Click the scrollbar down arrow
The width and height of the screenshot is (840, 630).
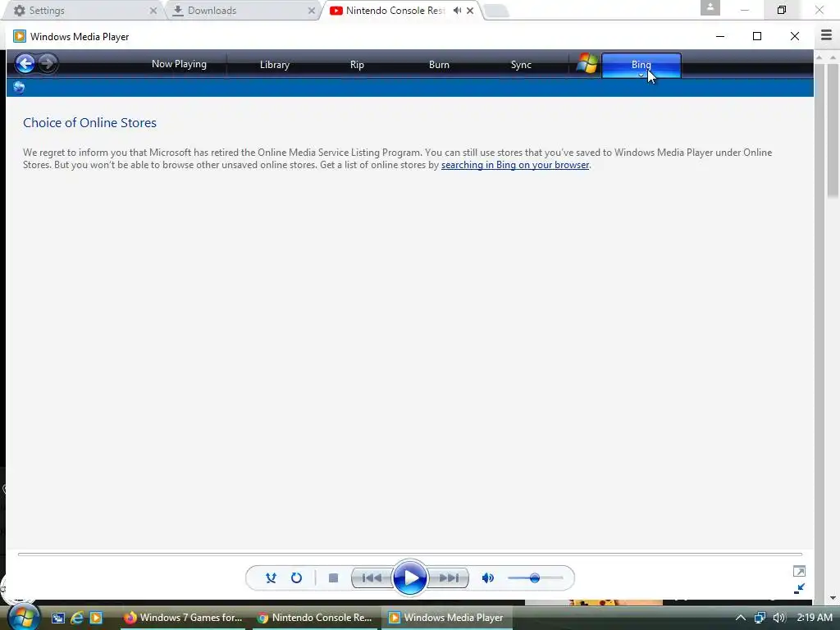pyautogui.click(x=833, y=597)
